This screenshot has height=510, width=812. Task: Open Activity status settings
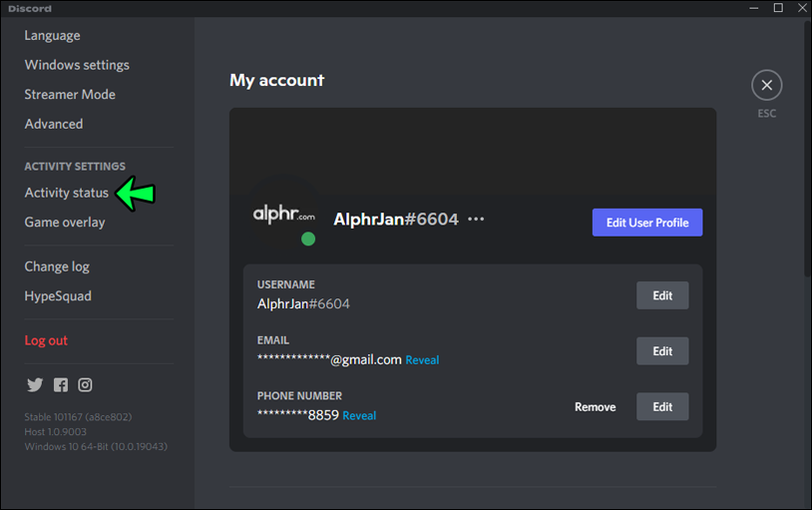point(67,193)
